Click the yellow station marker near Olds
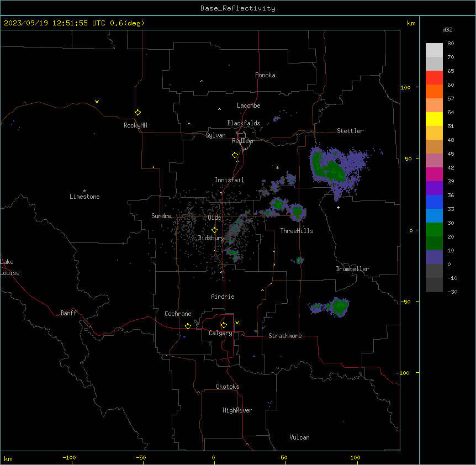This screenshot has height=465, width=476. 215,230
